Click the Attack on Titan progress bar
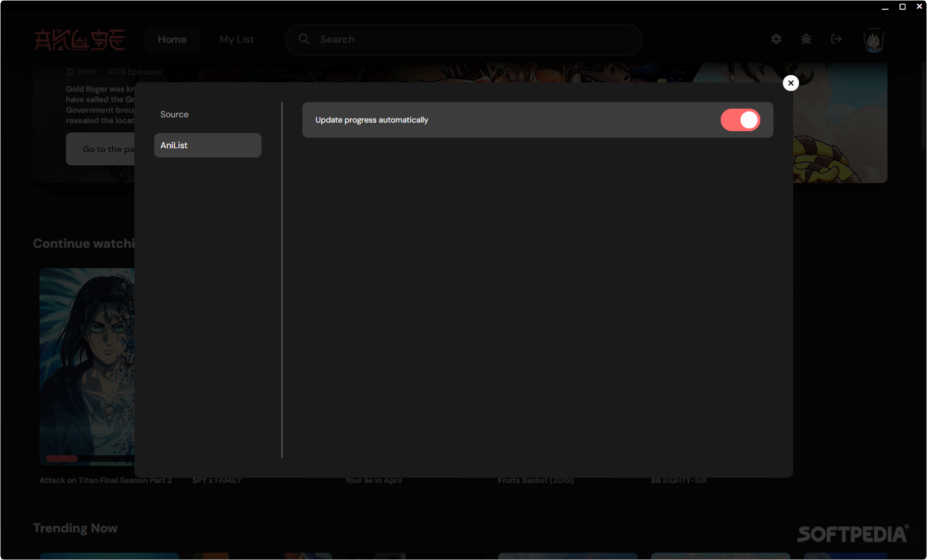Viewport: 927px width, 560px height. [x=90, y=458]
